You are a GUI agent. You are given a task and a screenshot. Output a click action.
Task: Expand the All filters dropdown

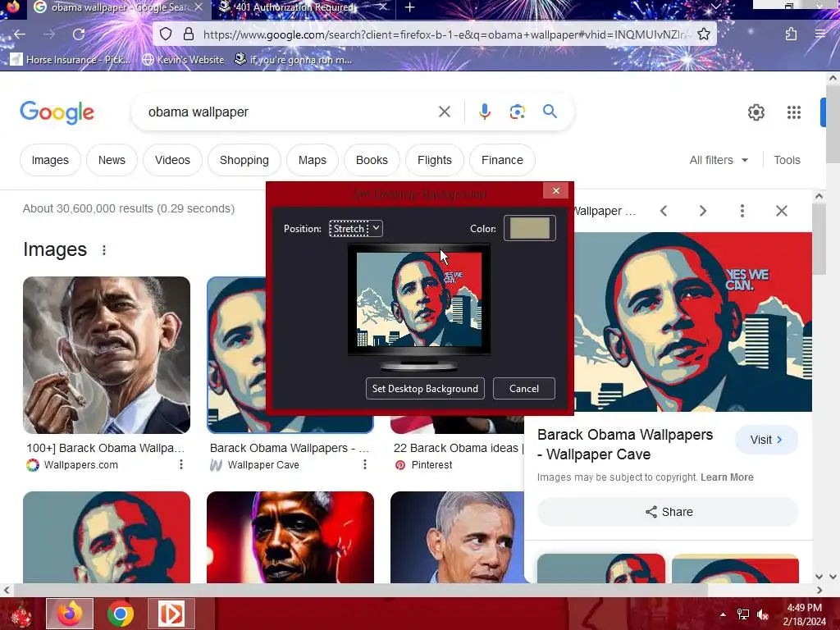click(719, 160)
